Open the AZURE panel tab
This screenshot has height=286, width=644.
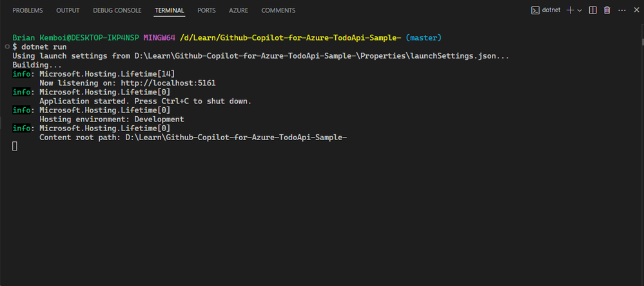239,10
